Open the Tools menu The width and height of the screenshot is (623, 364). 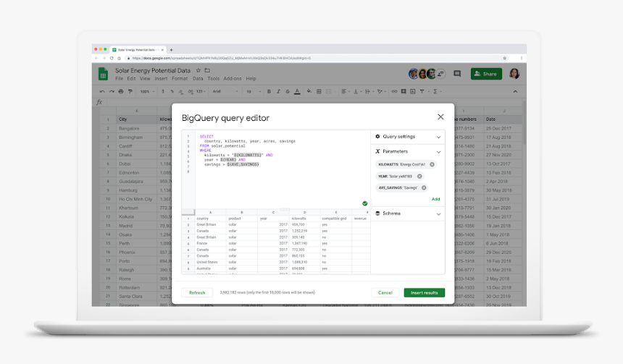214,79
